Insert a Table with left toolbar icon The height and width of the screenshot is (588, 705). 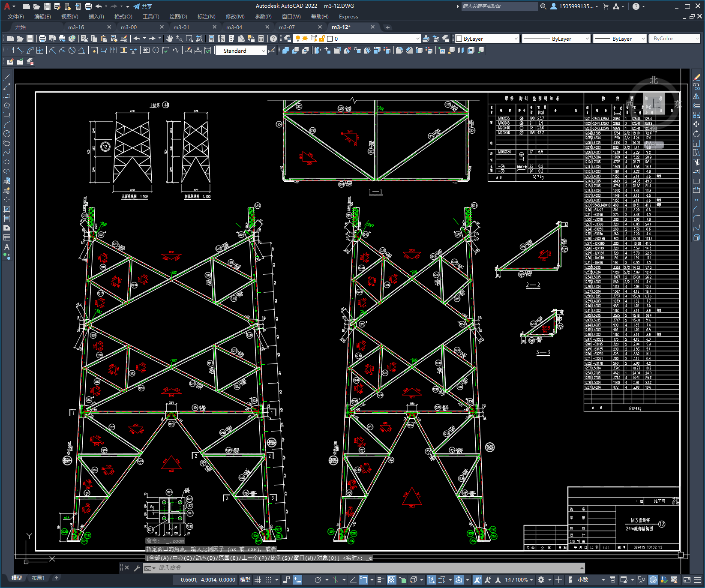click(7, 237)
